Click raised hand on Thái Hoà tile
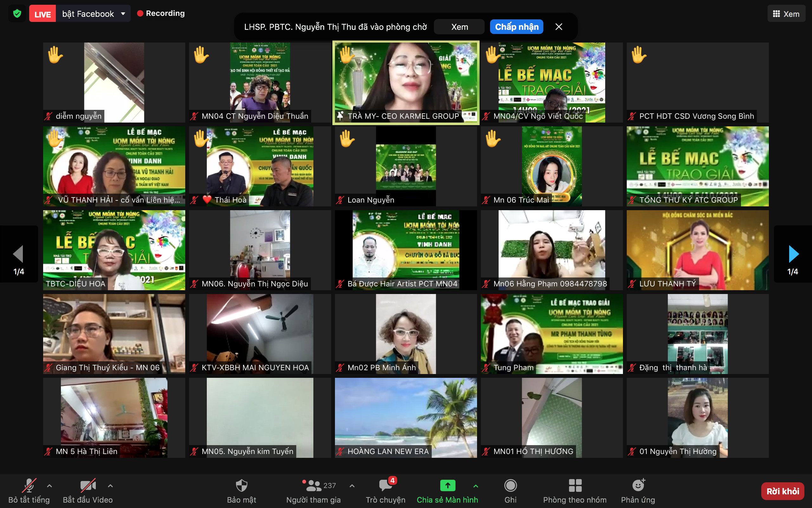The width and height of the screenshot is (812, 508). click(x=201, y=138)
